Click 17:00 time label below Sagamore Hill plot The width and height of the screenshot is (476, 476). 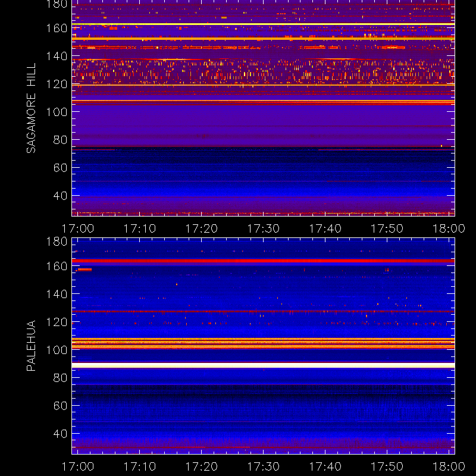pyautogui.click(x=78, y=228)
